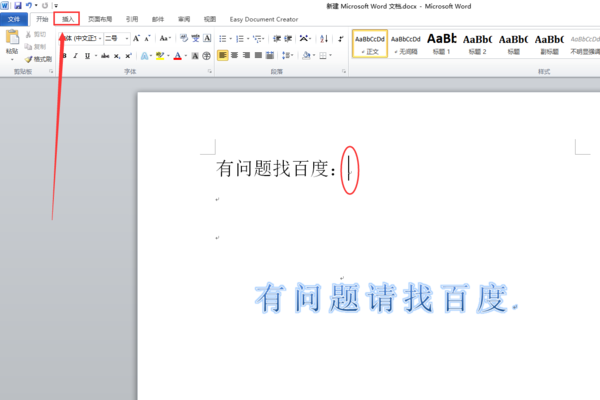Viewport: 600px width, 400px height.
Task: Open the 文件 file tab
Action: (x=14, y=19)
